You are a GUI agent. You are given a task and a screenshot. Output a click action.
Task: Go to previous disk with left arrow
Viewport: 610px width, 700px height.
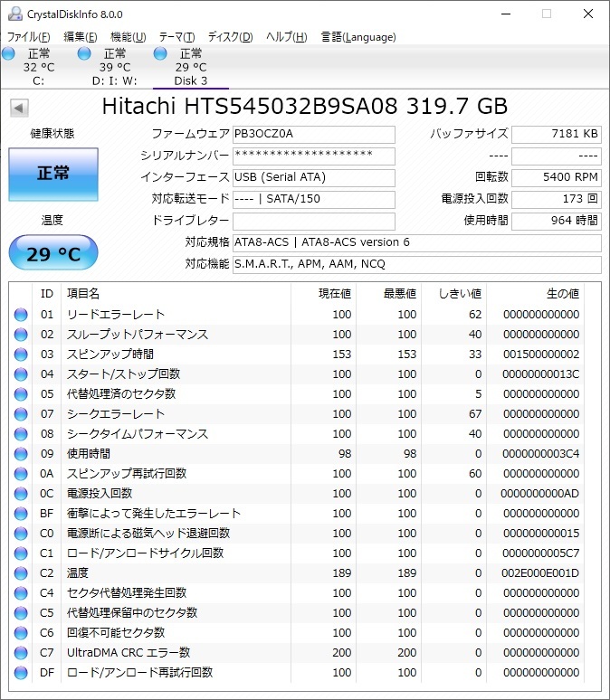[x=19, y=108]
